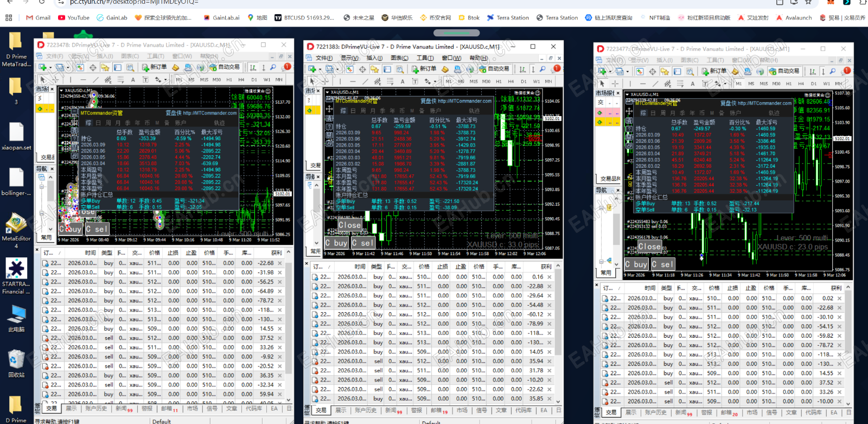Expand new chart dropdown arrow in 7223477 window
The image size is (868, 424).
[x=610, y=71]
